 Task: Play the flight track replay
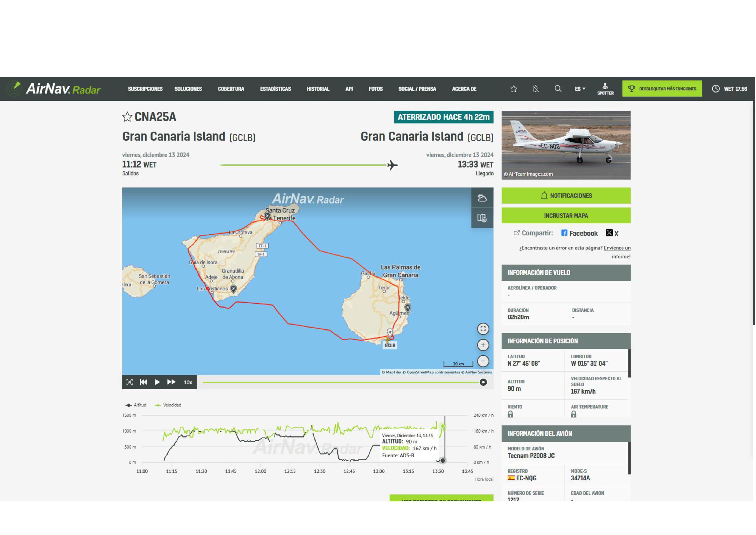(157, 382)
